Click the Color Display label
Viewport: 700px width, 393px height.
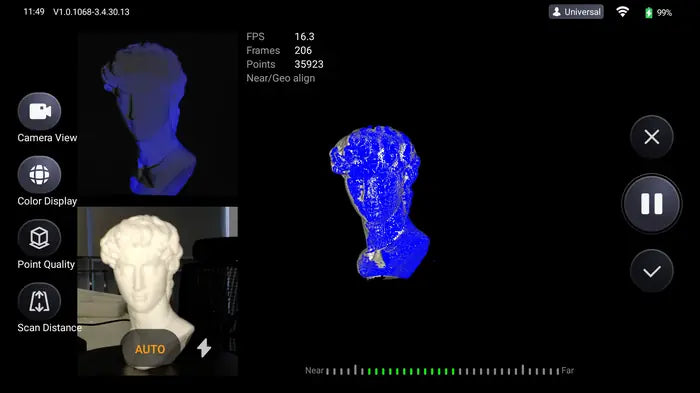[47, 201]
